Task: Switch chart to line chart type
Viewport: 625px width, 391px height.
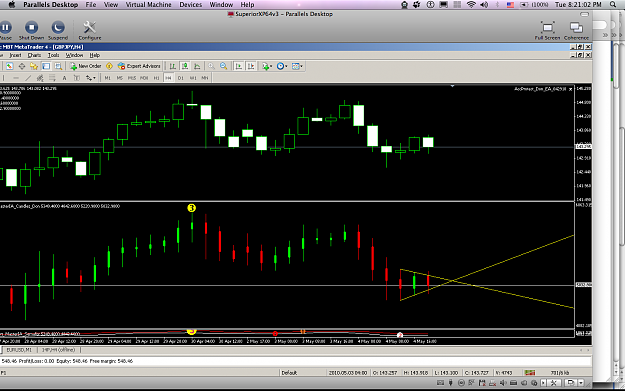Action: click(197, 66)
